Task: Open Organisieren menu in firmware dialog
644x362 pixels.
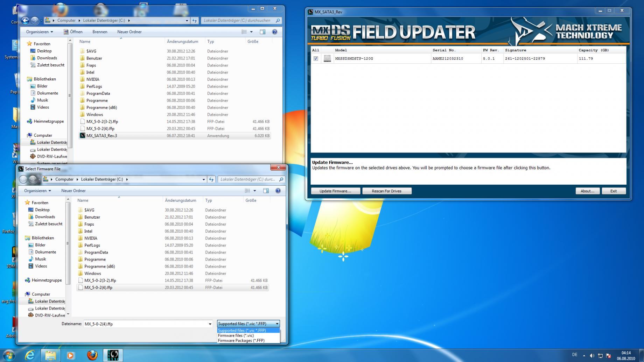Action: tap(37, 191)
